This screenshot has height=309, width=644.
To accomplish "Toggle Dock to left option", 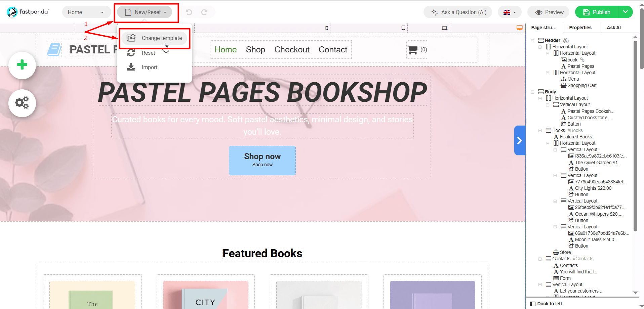I will (x=546, y=304).
